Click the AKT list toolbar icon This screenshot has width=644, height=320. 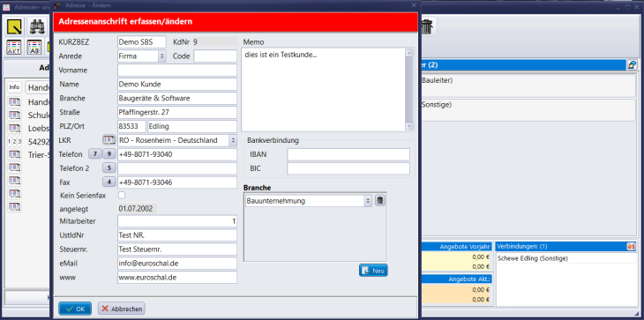pos(14,47)
